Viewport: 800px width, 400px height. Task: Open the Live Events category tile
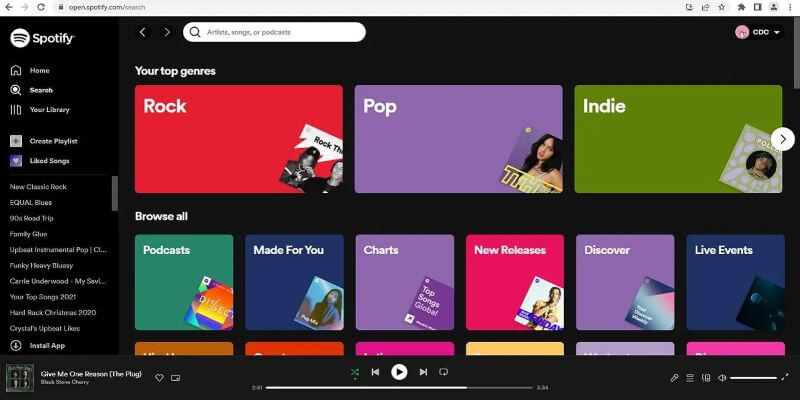click(x=736, y=282)
